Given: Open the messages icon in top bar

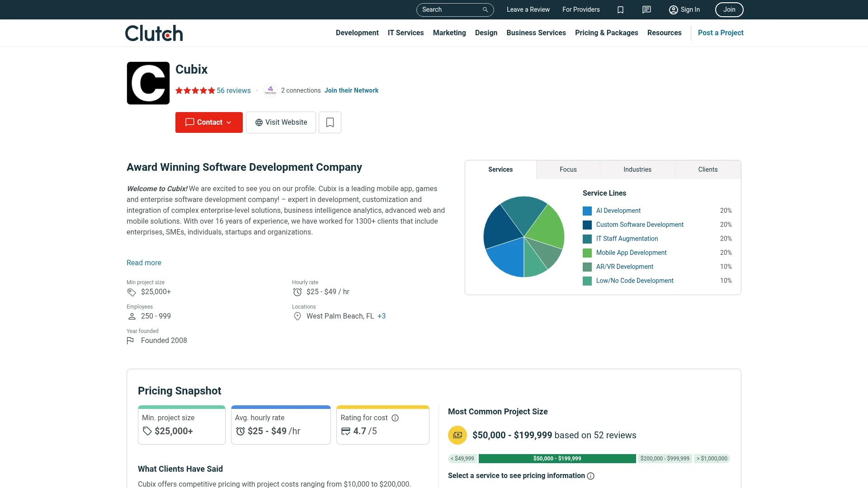Looking at the screenshot, I should click(x=646, y=9).
